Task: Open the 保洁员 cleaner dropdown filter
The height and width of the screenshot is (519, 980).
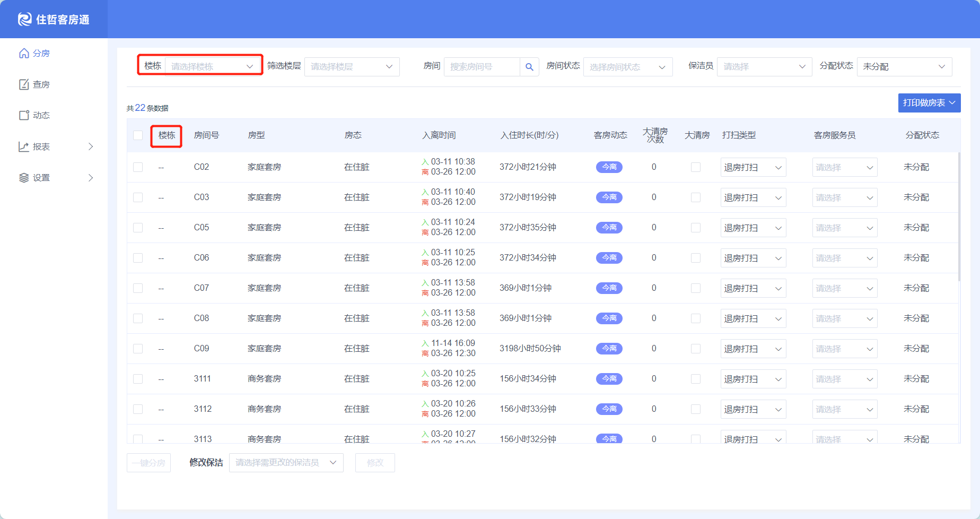Action: [764, 67]
